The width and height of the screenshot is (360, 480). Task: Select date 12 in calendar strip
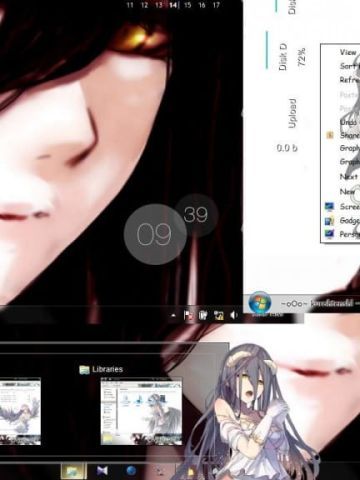coord(144,5)
